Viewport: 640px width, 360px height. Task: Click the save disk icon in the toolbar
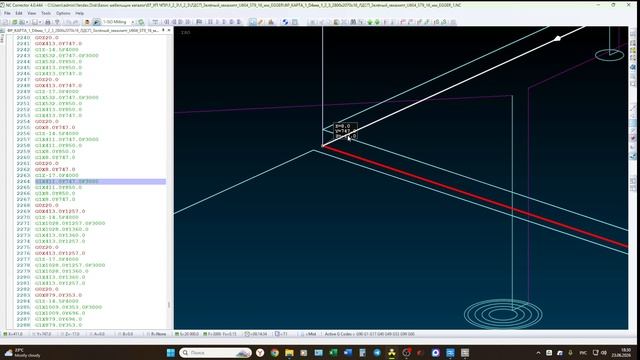click(35, 22)
